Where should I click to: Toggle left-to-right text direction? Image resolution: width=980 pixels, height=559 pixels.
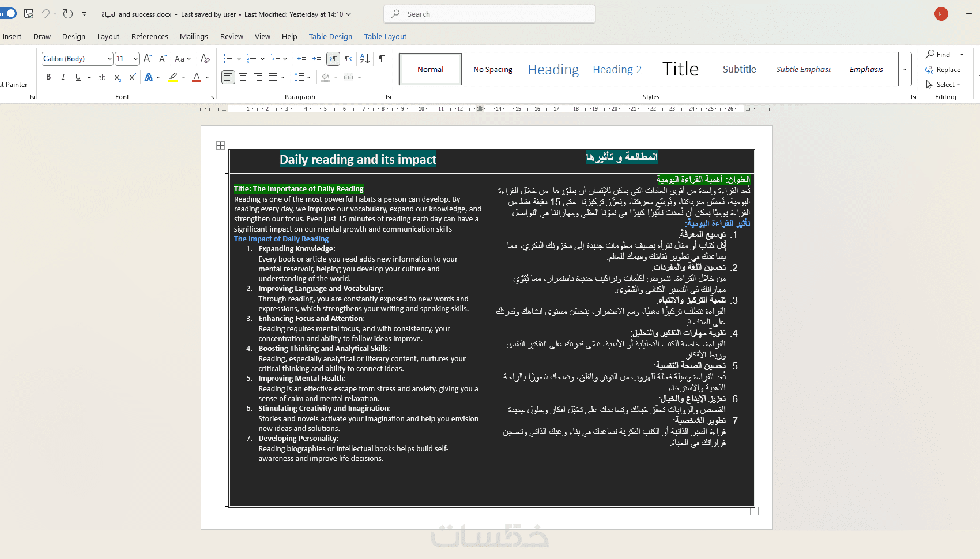click(333, 59)
